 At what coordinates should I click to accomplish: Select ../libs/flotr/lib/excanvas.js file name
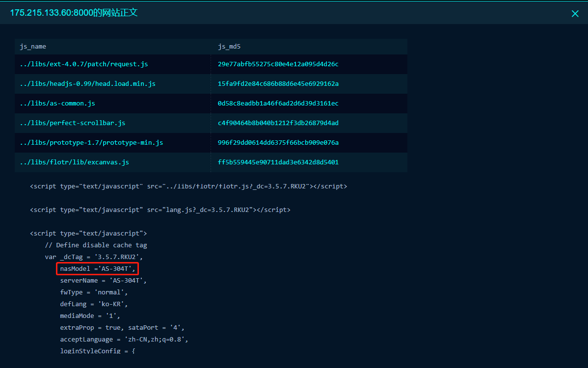[x=74, y=162]
